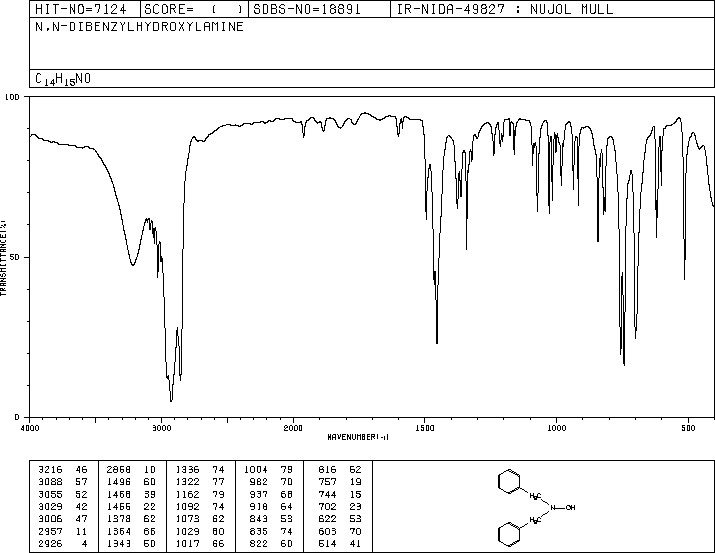The height and width of the screenshot is (553, 715).
Task: Click the IR-NIDA-49827 NUJOL MULL label
Action: tap(505, 10)
